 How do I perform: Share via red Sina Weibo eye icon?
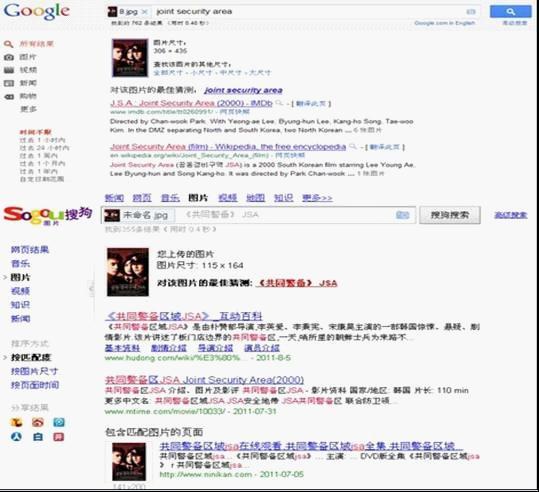coord(38,422)
